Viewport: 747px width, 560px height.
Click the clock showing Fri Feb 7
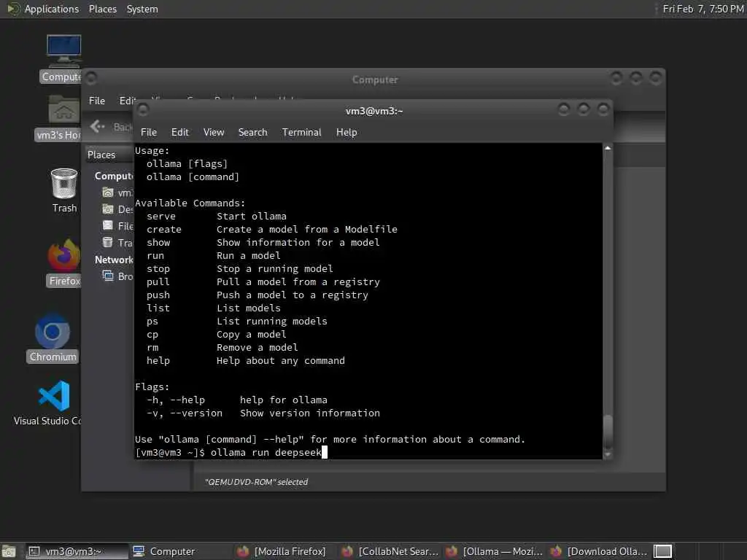click(x=703, y=9)
